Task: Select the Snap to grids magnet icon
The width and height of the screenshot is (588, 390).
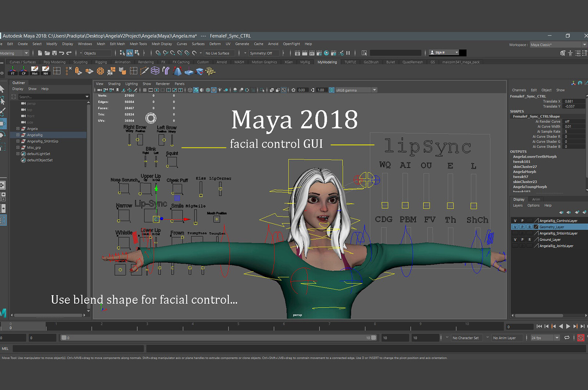Action: [158, 53]
